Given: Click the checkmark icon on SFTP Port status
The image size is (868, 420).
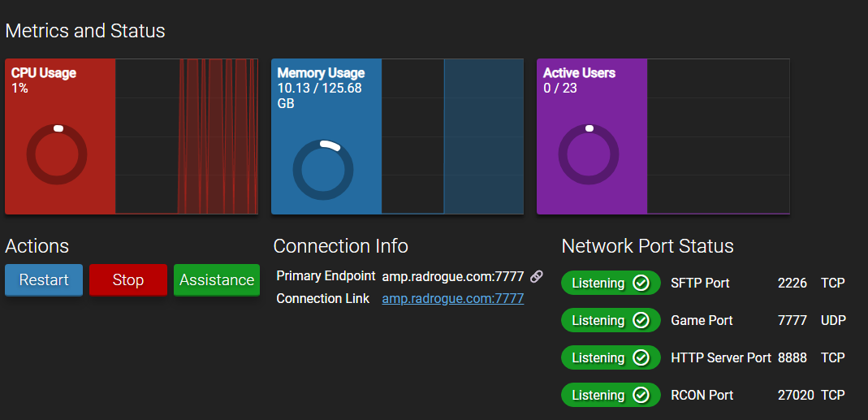Looking at the screenshot, I should 641,283.
